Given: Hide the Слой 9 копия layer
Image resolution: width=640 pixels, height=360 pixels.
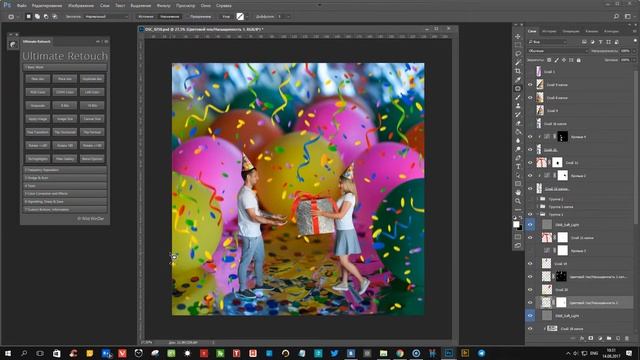Looking at the screenshot, I should (530, 84).
